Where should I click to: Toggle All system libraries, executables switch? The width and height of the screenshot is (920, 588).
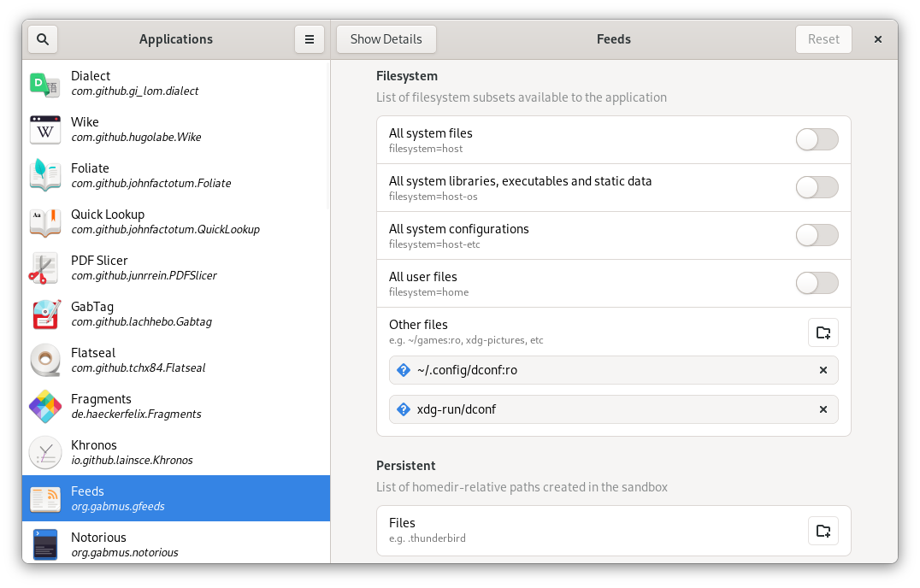(x=817, y=187)
